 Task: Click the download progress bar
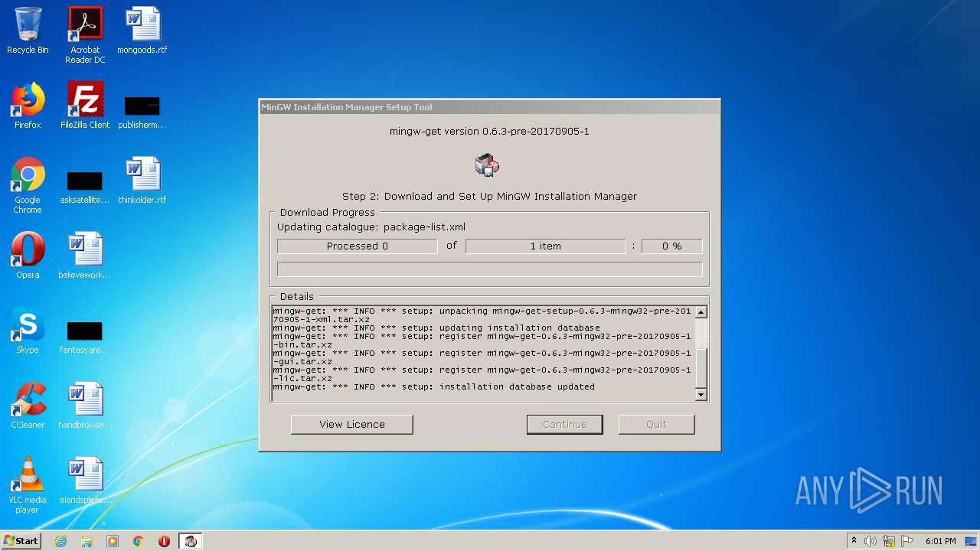pos(490,269)
